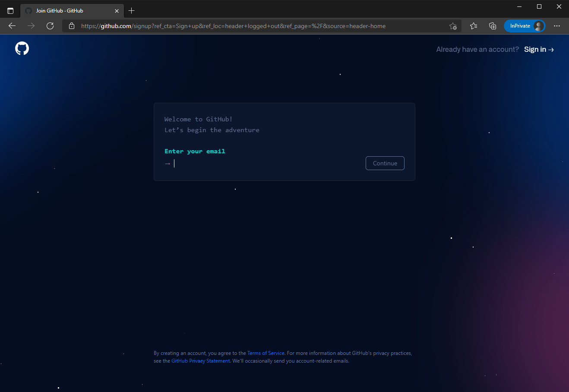Screen dimensions: 569x392
Task: Open the tab actions menu icon
Action: coord(10,10)
